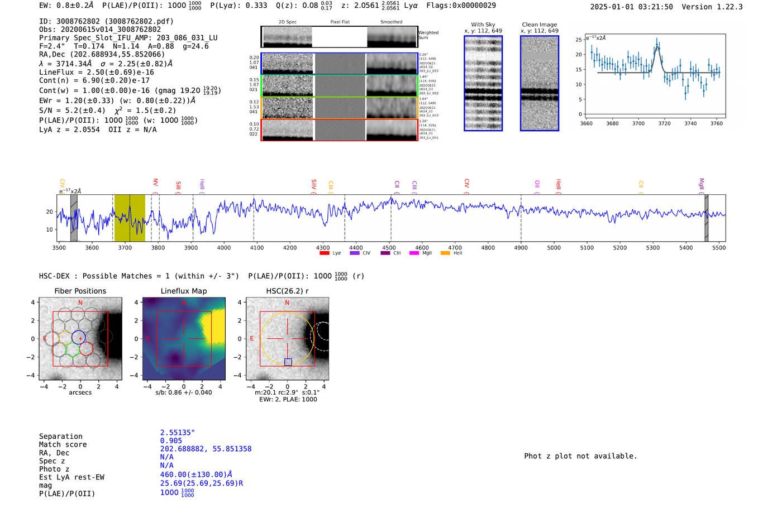
Task: Click the Est LyA rest-EW value 460.00(±130.00)Å
Action: pos(196,475)
